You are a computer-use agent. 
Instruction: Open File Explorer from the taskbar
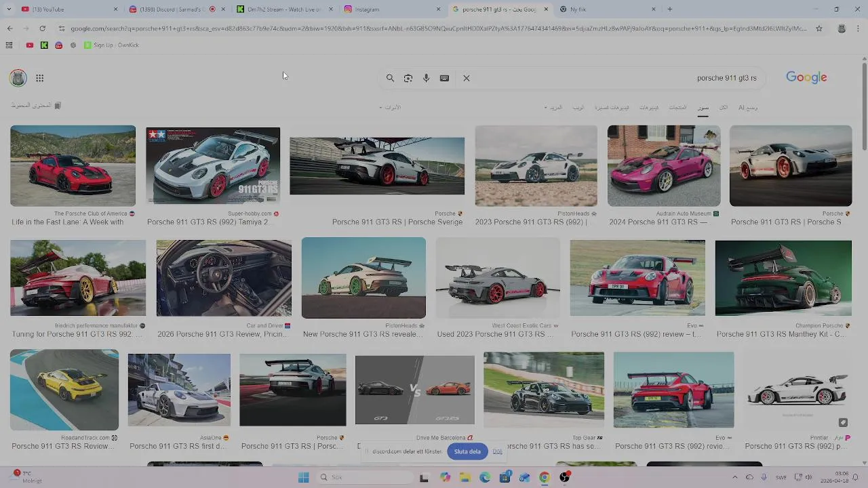pos(465,478)
